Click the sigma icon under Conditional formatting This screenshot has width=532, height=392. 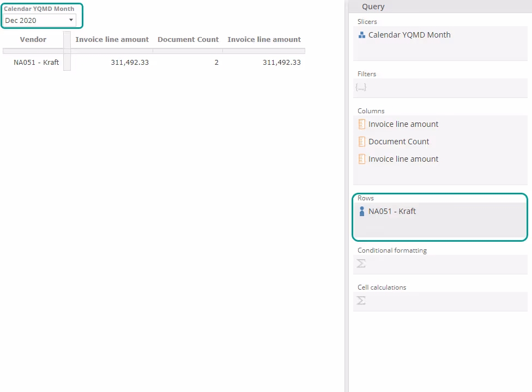(x=361, y=264)
